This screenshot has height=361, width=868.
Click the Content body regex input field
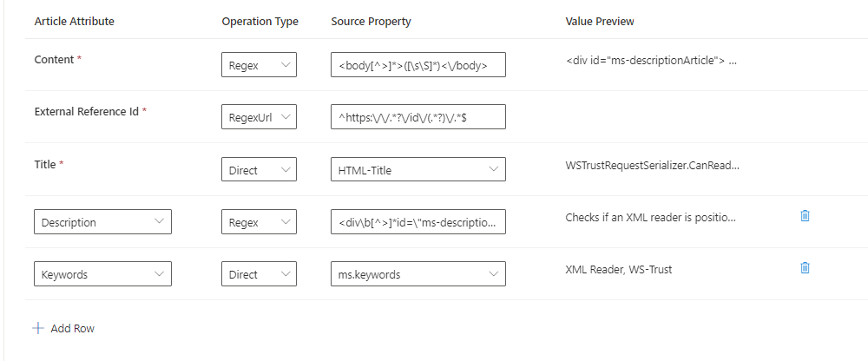tap(418, 65)
